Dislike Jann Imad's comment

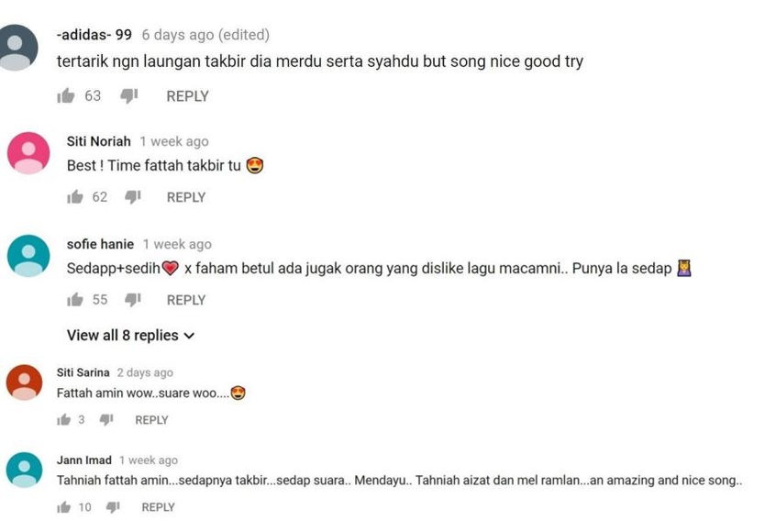tap(113, 507)
